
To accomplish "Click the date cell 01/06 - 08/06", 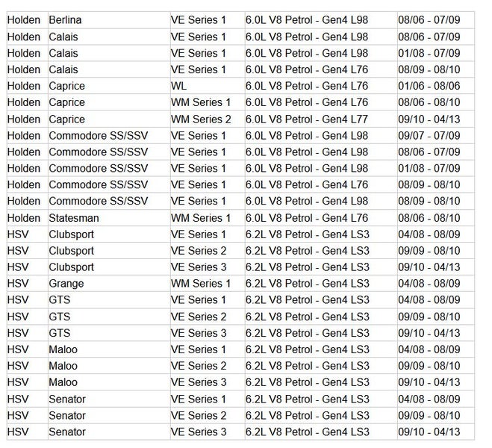I will point(429,86).
